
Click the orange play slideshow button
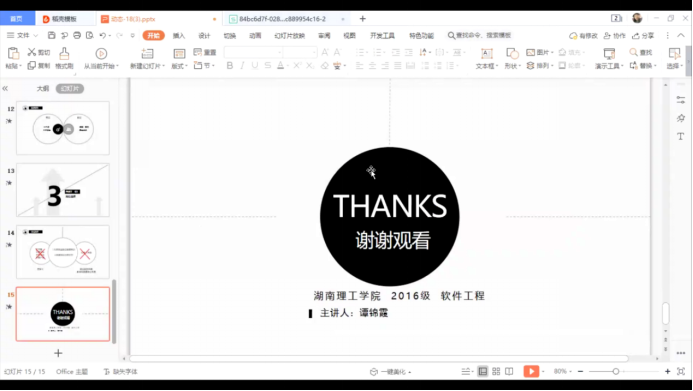531,372
